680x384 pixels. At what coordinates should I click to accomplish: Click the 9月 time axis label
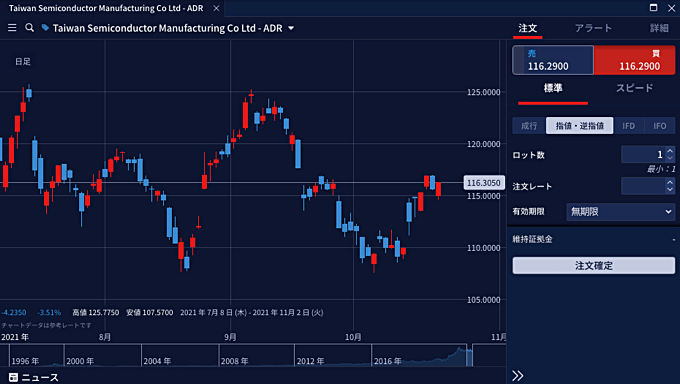click(230, 337)
